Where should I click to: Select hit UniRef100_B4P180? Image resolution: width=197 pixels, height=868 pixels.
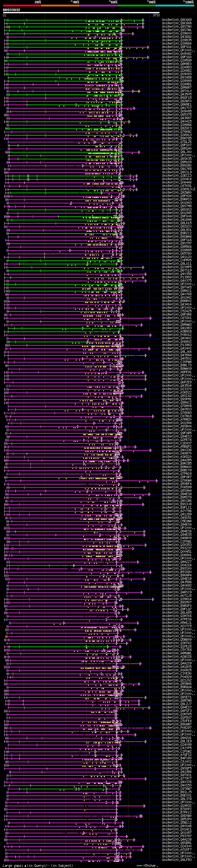177,758
